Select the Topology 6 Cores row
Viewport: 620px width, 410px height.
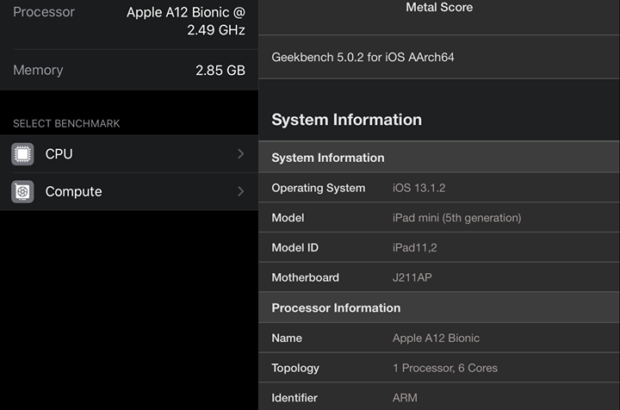439,369
